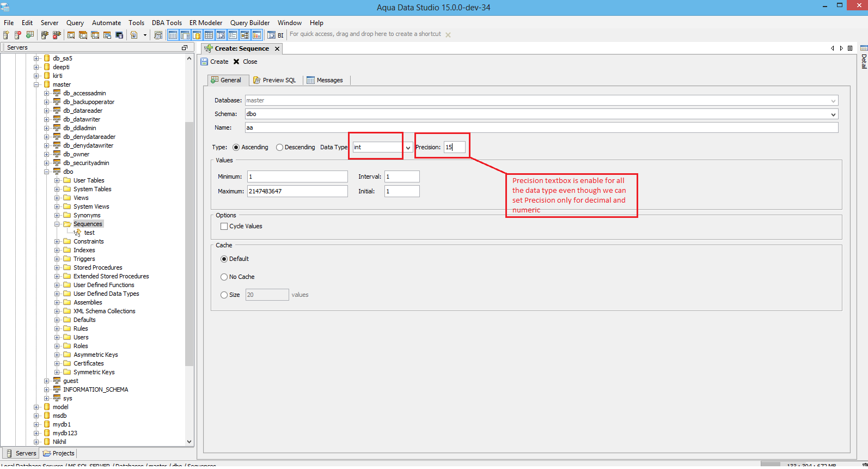Screen dimensions: 868x469
Task: Select the INFORMATION_SCHEMA schema node
Action: pyautogui.click(x=95, y=389)
